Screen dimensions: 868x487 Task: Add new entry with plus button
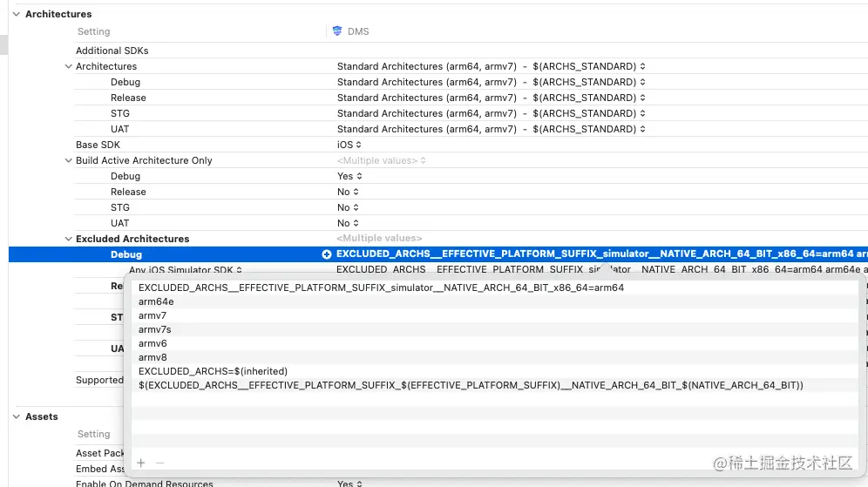pyautogui.click(x=141, y=463)
